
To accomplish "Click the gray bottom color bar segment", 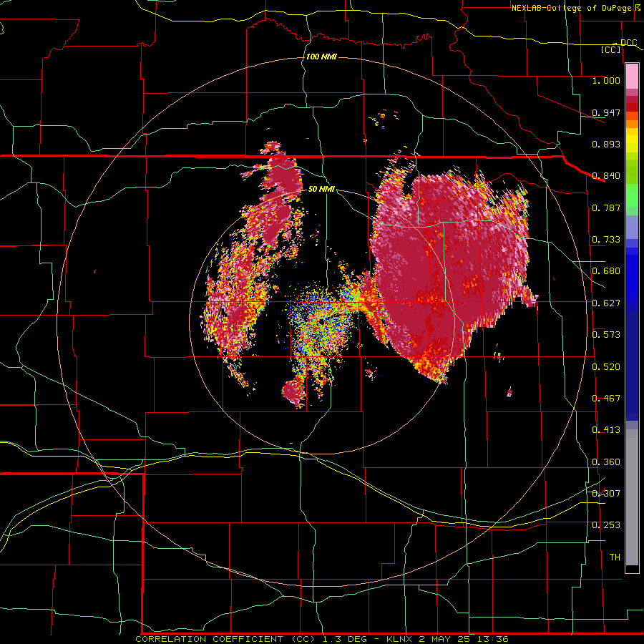I will pyautogui.click(x=632, y=497).
